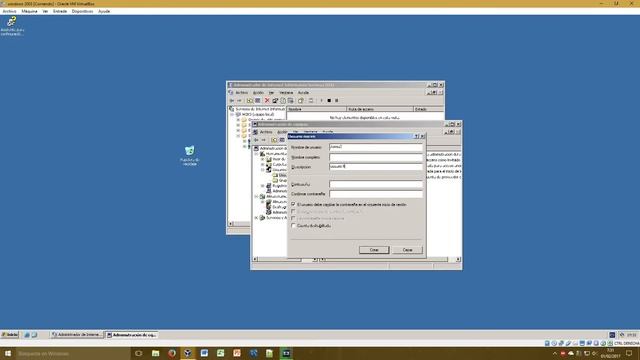This screenshot has width=640, height=360.
Task: Click the Cerrar button
Action: click(407, 250)
